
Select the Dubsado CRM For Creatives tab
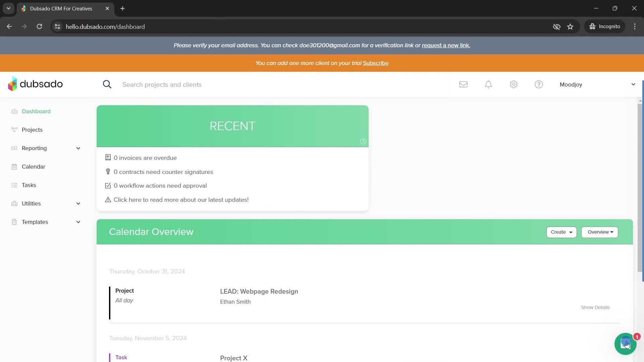tap(65, 8)
